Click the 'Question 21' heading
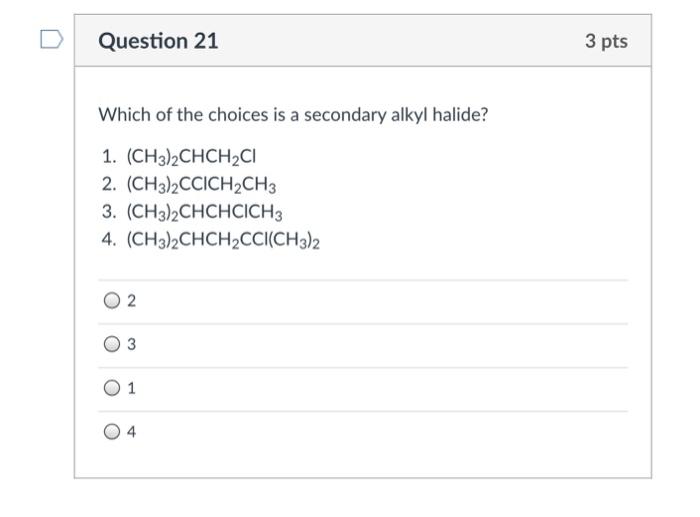This screenshot has height=517, width=700. point(158,41)
